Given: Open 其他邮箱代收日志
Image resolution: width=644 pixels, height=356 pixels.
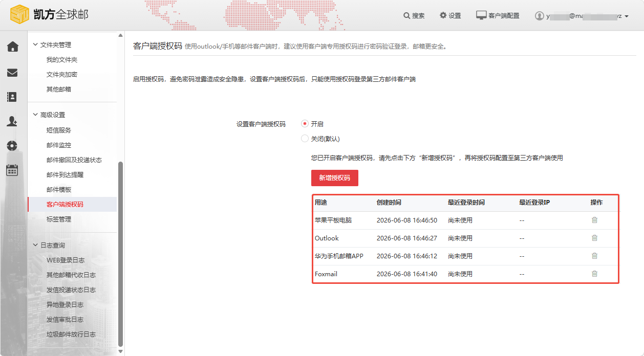Looking at the screenshot, I should 71,275.
